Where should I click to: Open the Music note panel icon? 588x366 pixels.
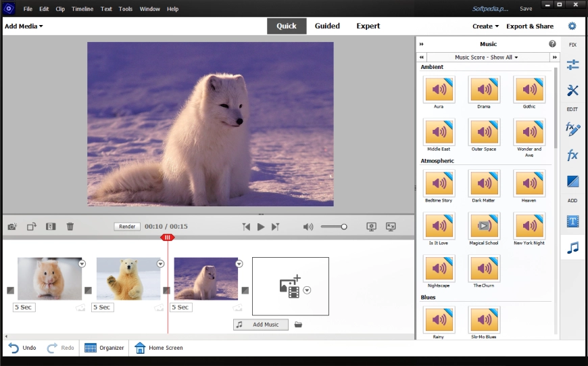click(x=572, y=248)
